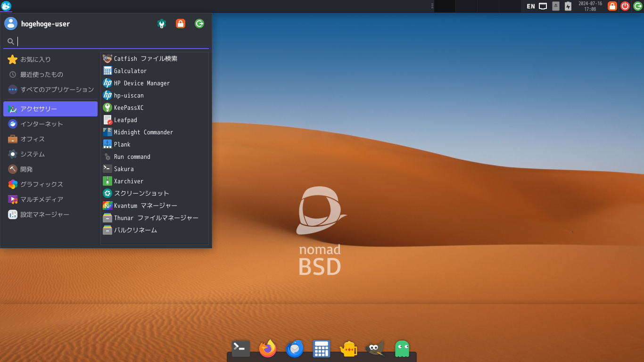
Task: Click red power button in top panel
Action: click(x=625, y=6)
